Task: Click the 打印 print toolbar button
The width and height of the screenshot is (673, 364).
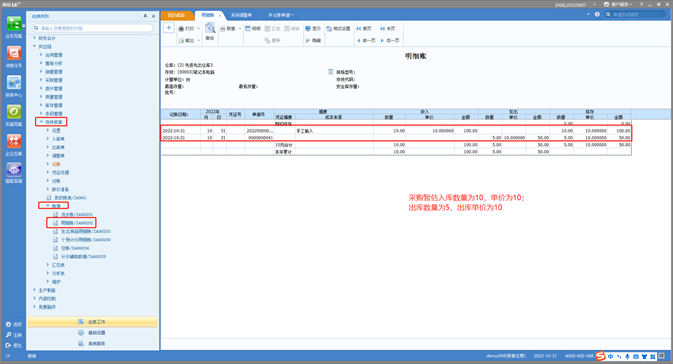Action: click(x=186, y=28)
